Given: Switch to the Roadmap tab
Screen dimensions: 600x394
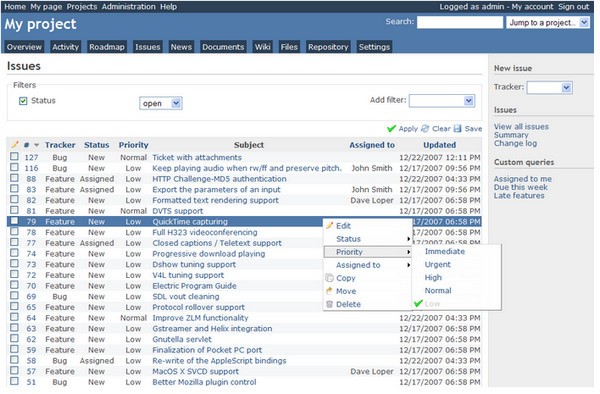Looking at the screenshot, I should pyautogui.click(x=107, y=47).
